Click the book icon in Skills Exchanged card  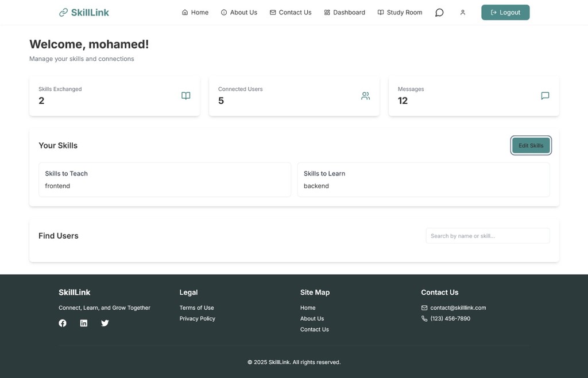(185, 96)
